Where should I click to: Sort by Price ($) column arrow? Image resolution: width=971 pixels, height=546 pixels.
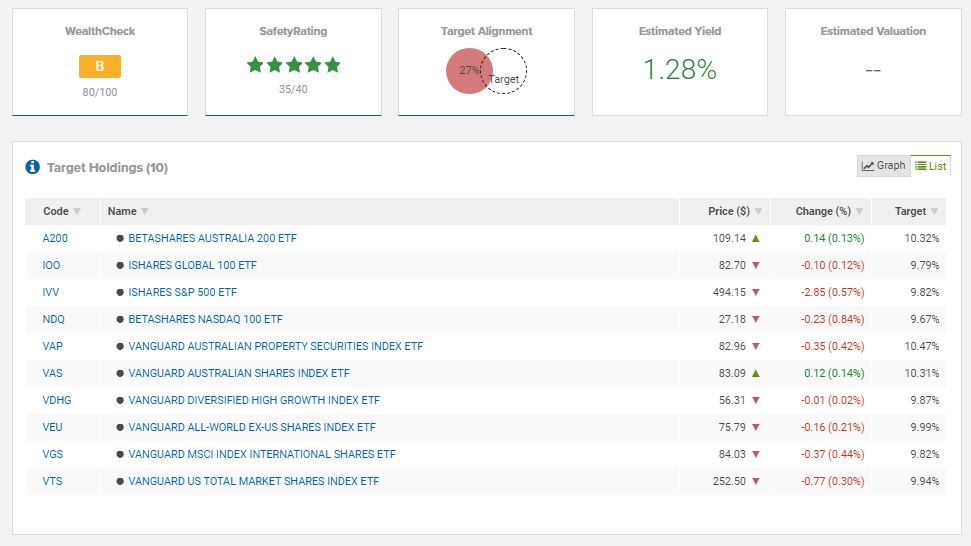(x=758, y=211)
